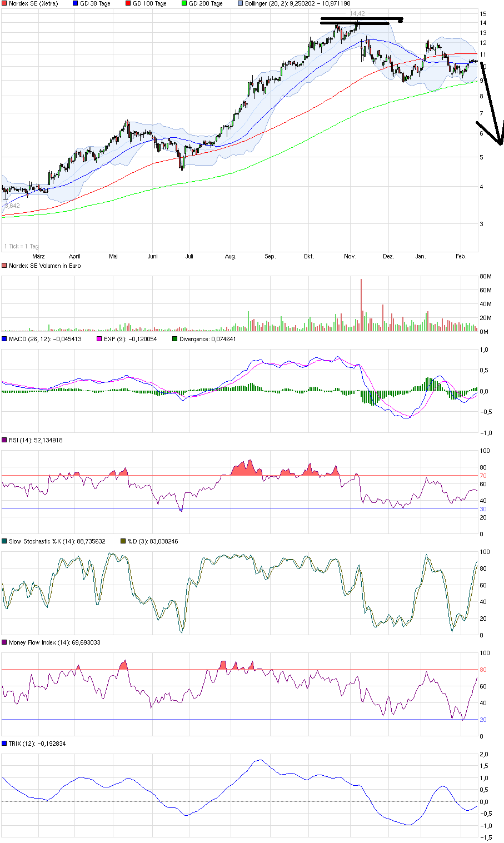Image resolution: width=504 pixels, height=843 pixels.
Task: Click the red 70 level marker on RSI scale
Action: (x=483, y=475)
